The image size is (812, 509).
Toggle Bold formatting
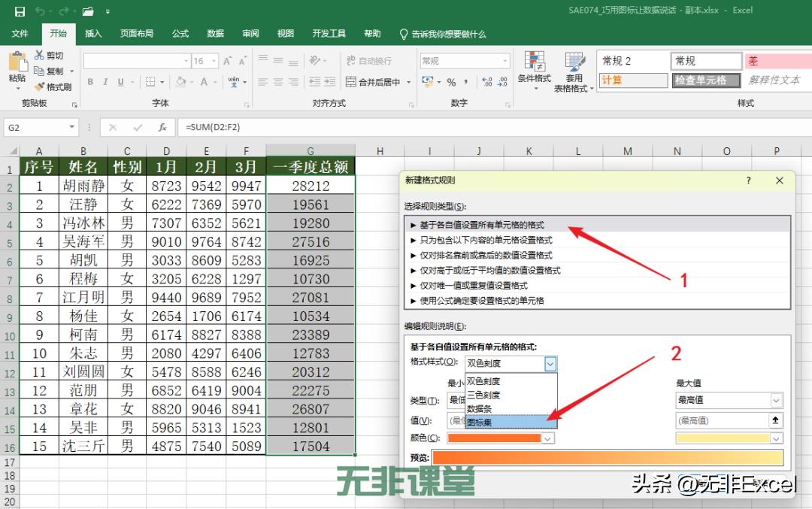click(89, 80)
